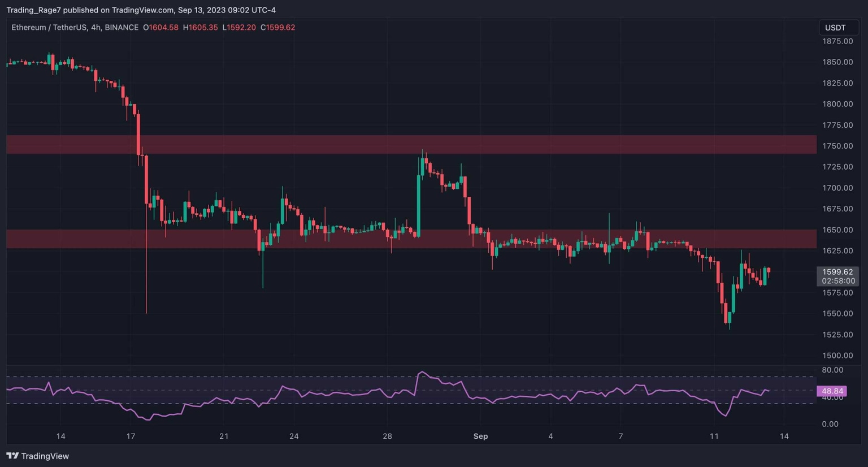The width and height of the screenshot is (868, 467).
Task: Click the 1800.00 price axis label
Action: coord(837,104)
